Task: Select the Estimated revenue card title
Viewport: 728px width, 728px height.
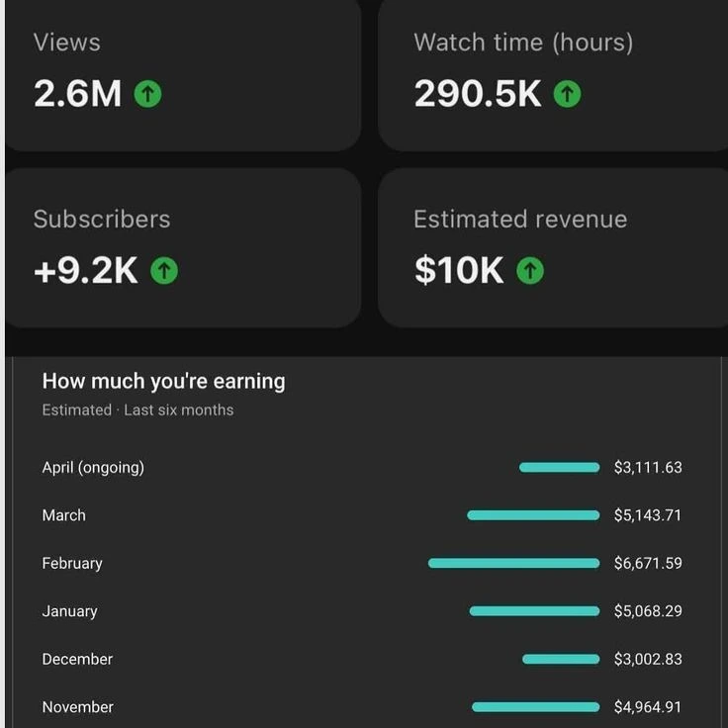Action: 520,220
